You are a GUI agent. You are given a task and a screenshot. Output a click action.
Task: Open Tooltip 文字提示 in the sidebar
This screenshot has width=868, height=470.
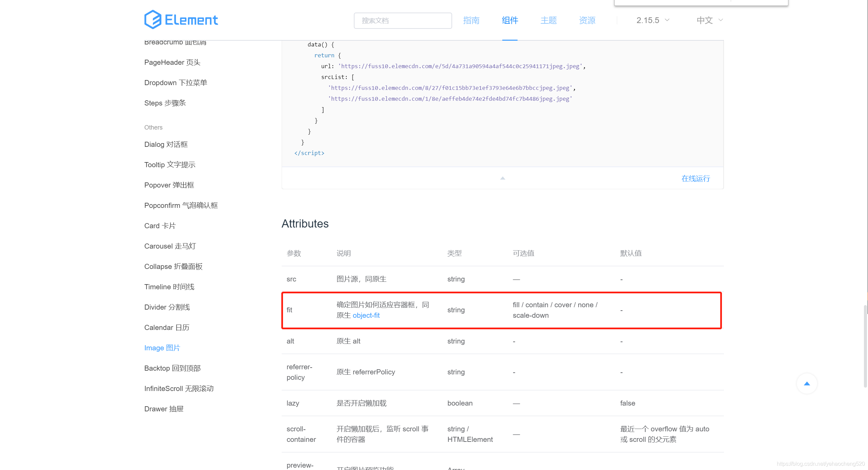tap(169, 165)
